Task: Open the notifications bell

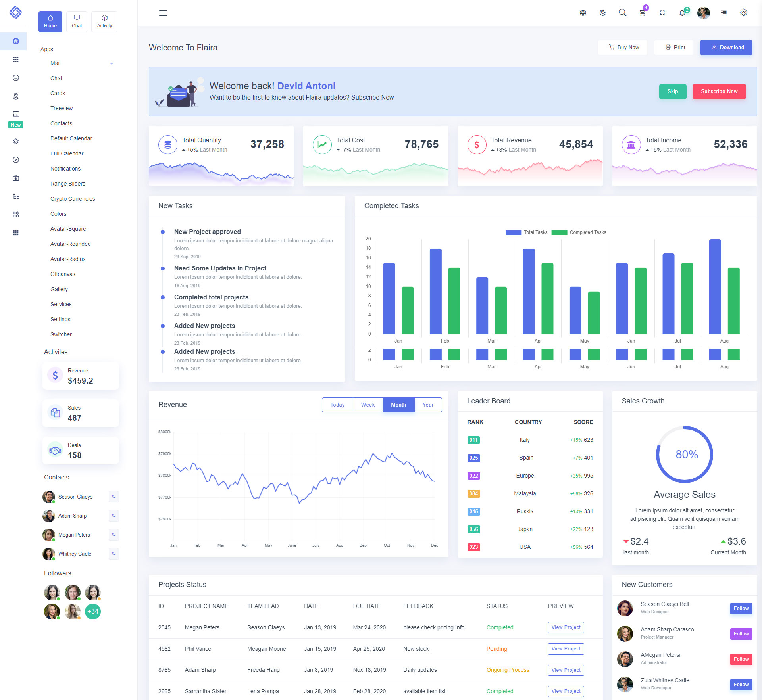Action: (682, 13)
